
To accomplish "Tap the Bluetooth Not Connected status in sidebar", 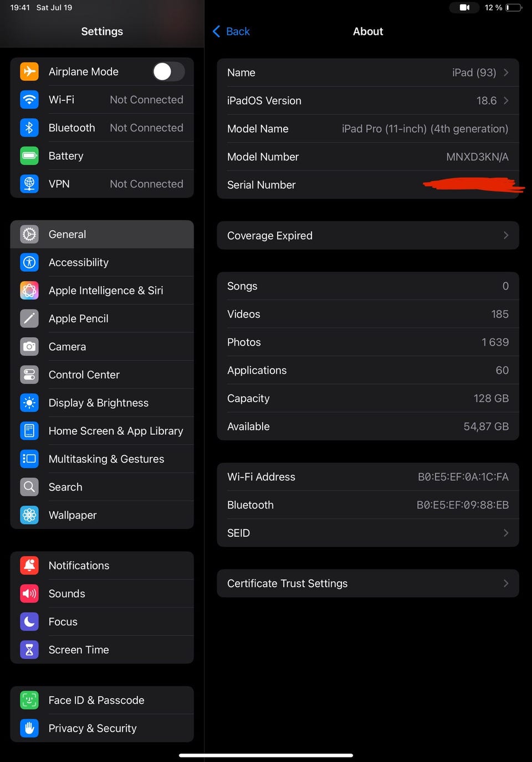I will point(146,128).
